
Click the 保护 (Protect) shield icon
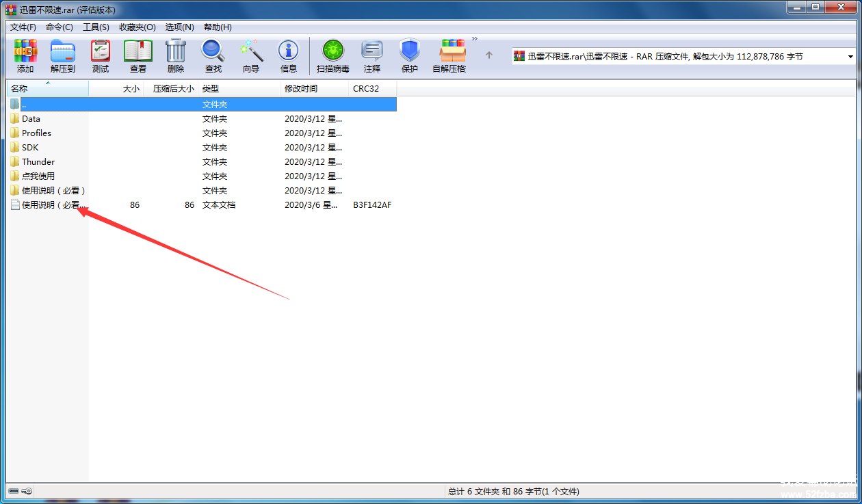tap(410, 56)
